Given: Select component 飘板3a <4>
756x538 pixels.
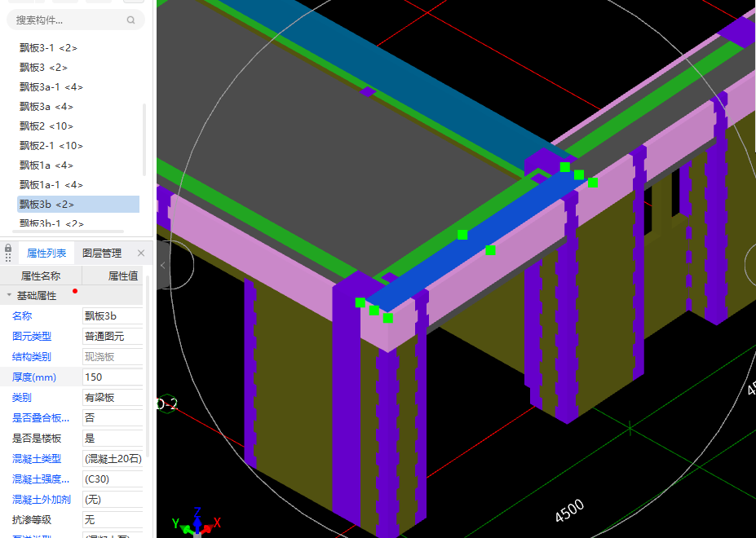Looking at the screenshot, I should 46,107.
